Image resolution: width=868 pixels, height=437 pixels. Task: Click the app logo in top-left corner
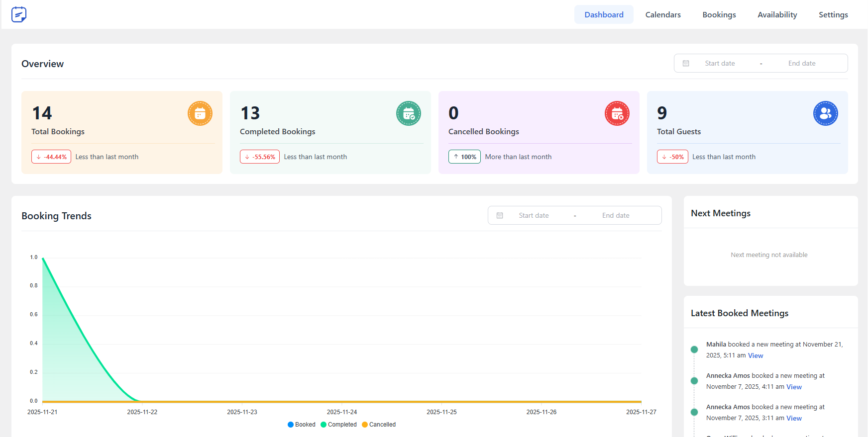pyautogui.click(x=19, y=14)
